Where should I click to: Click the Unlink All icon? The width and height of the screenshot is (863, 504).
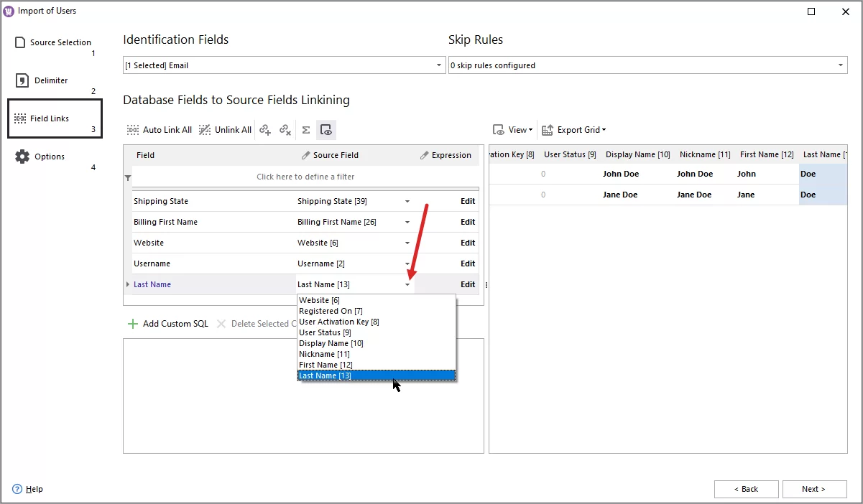point(203,130)
